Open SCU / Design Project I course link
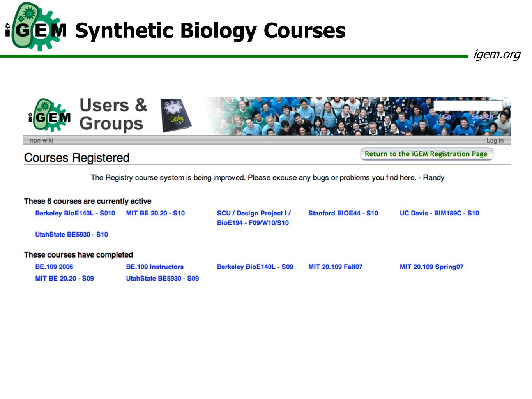This screenshot has height=399, width=532. (254, 218)
